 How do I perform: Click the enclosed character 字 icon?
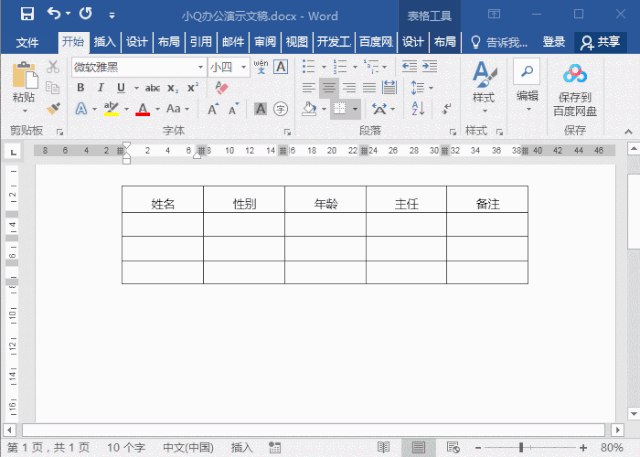pos(280,109)
